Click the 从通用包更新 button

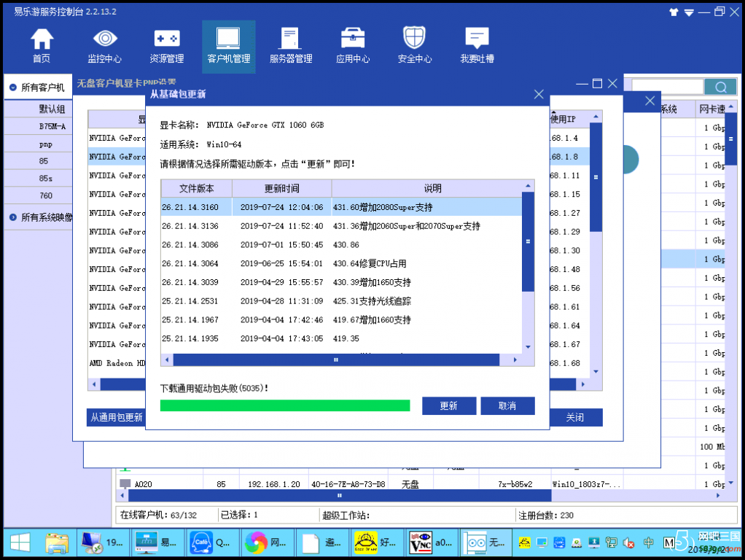click(116, 418)
